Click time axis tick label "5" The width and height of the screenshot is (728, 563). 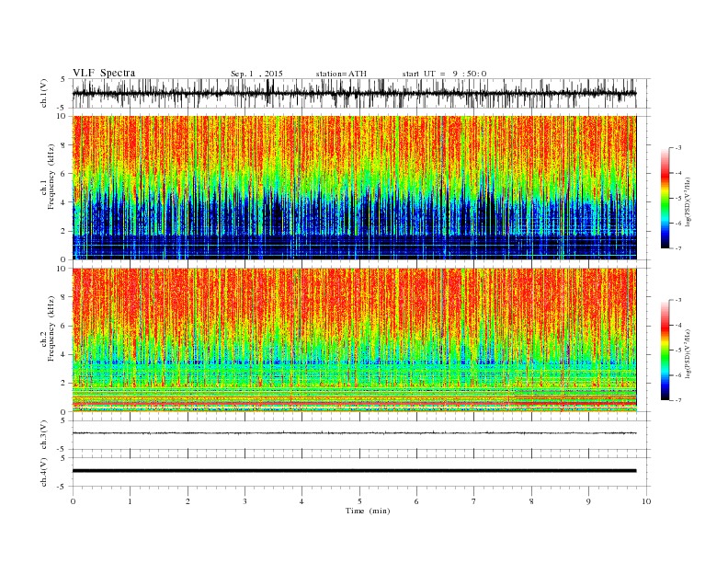(x=359, y=501)
